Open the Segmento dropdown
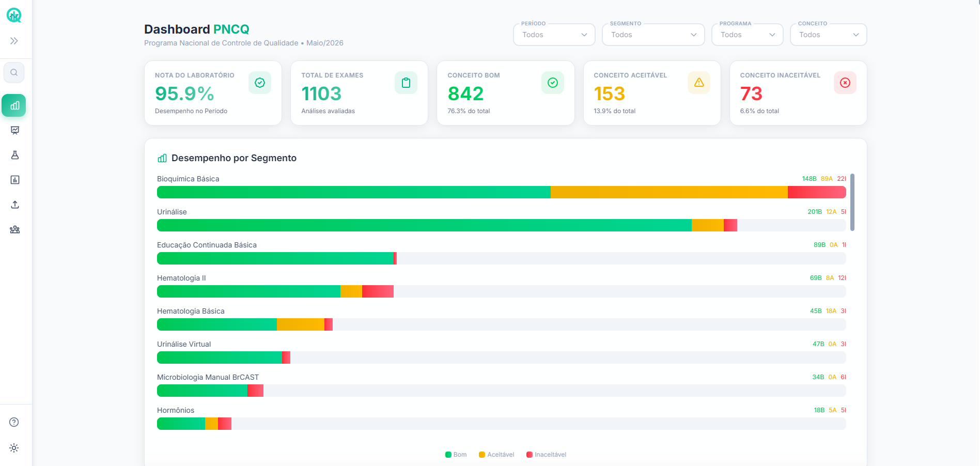The height and width of the screenshot is (466, 980). [654, 35]
